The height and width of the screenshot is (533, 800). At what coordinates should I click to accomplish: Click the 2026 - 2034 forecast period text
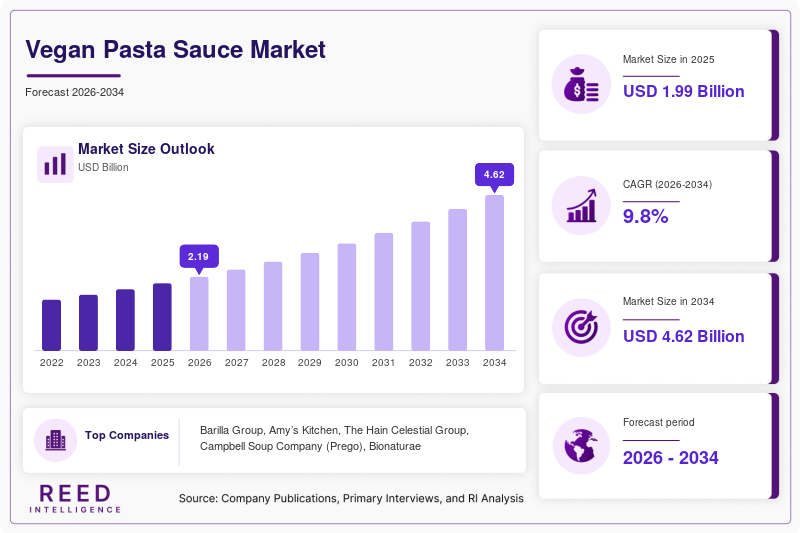pos(670,458)
